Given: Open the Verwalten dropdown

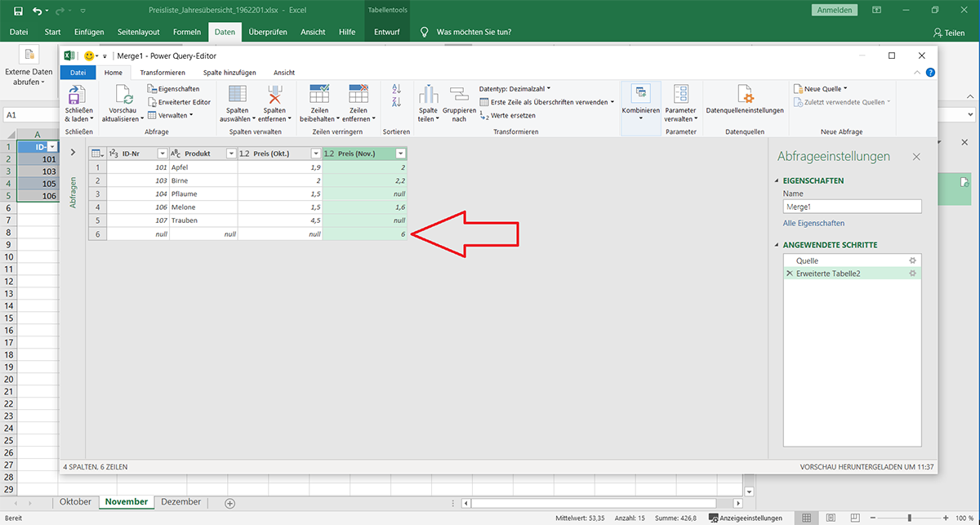Looking at the screenshot, I should tap(171, 115).
